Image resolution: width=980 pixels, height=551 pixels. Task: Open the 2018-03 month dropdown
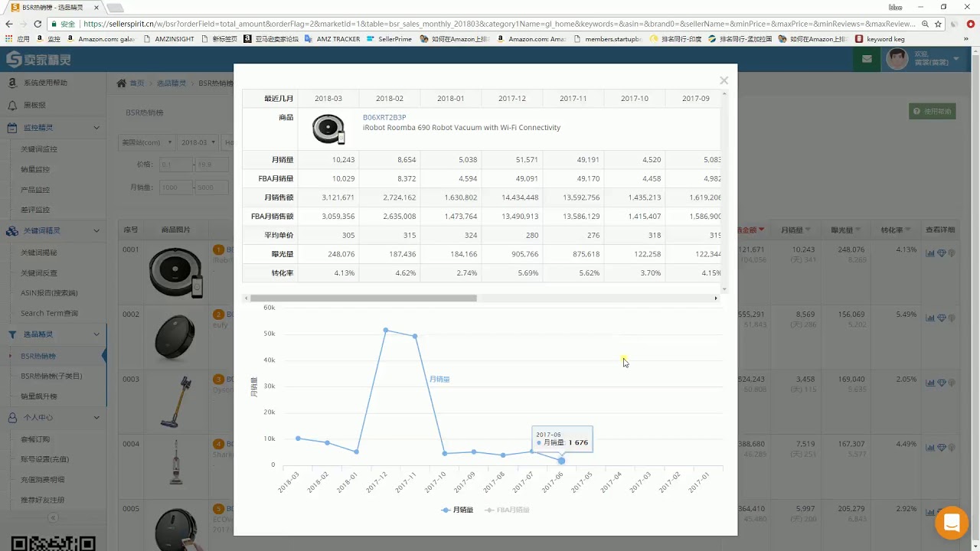point(198,142)
